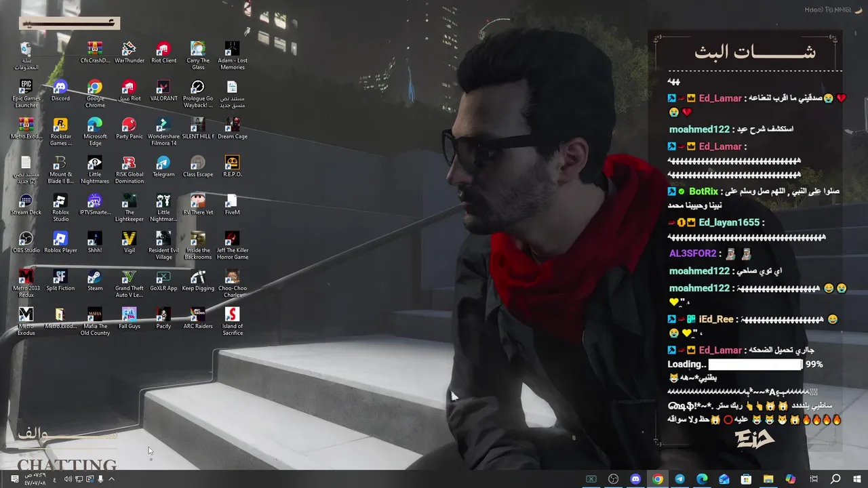The image size is (868, 488).
Task: Open the CfxCrashD... archive on desktop
Action: 95,52
